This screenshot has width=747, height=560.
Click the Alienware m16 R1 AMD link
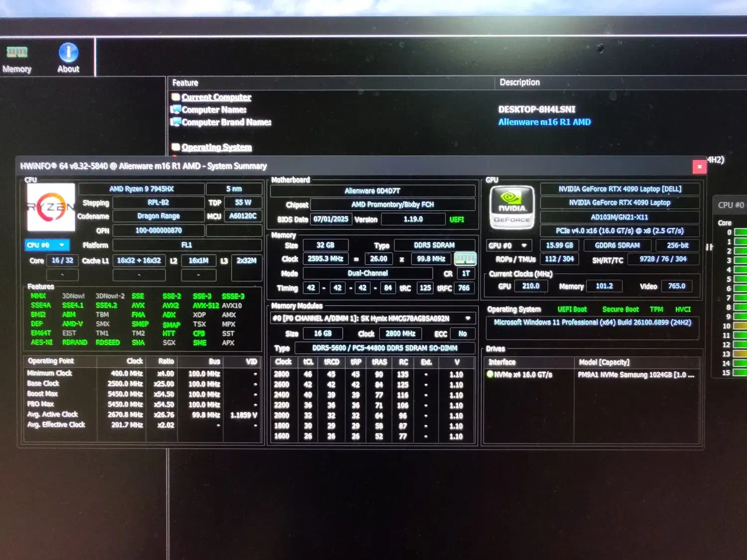pyautogui.click(x=544, y=122)
